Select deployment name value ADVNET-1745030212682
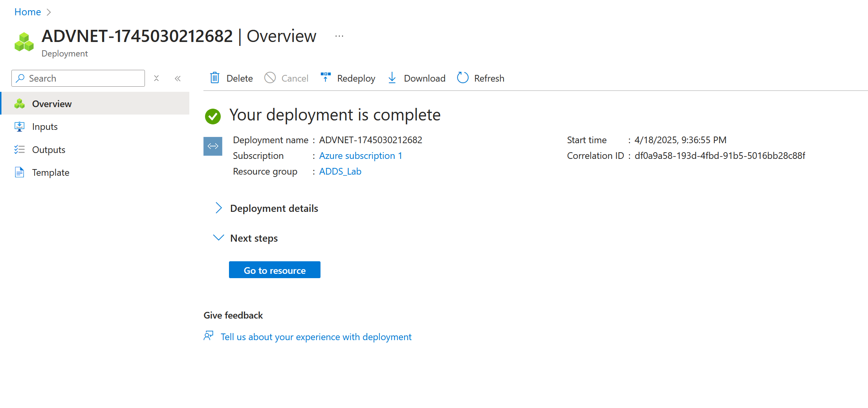868x408 pixels. (x=370, y=140)
